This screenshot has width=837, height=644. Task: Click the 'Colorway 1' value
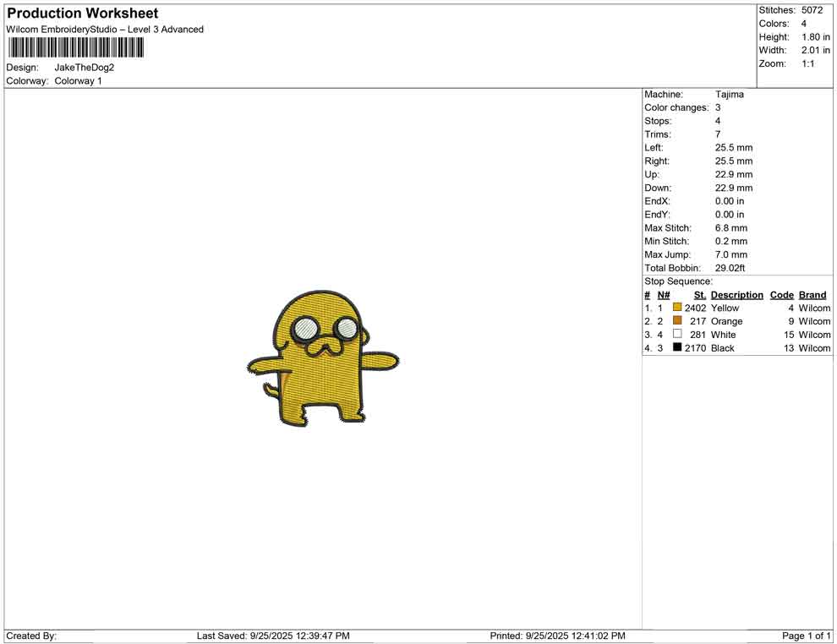coord(78,81)
